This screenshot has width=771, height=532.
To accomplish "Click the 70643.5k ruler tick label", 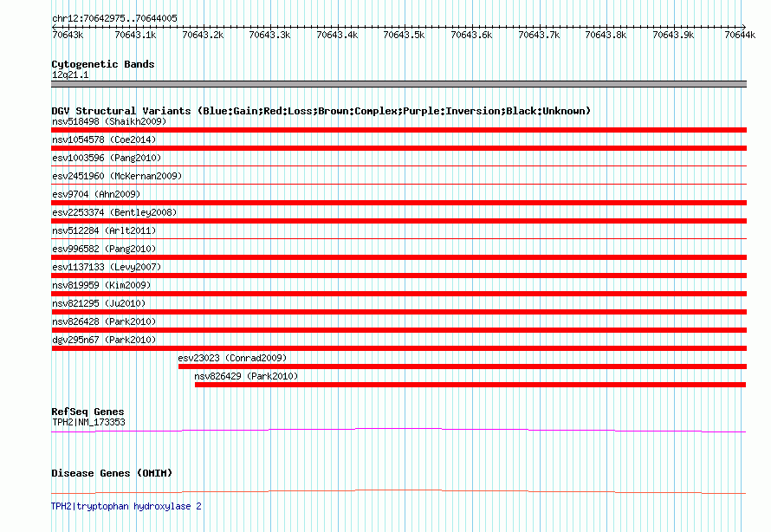I will 404,35.
